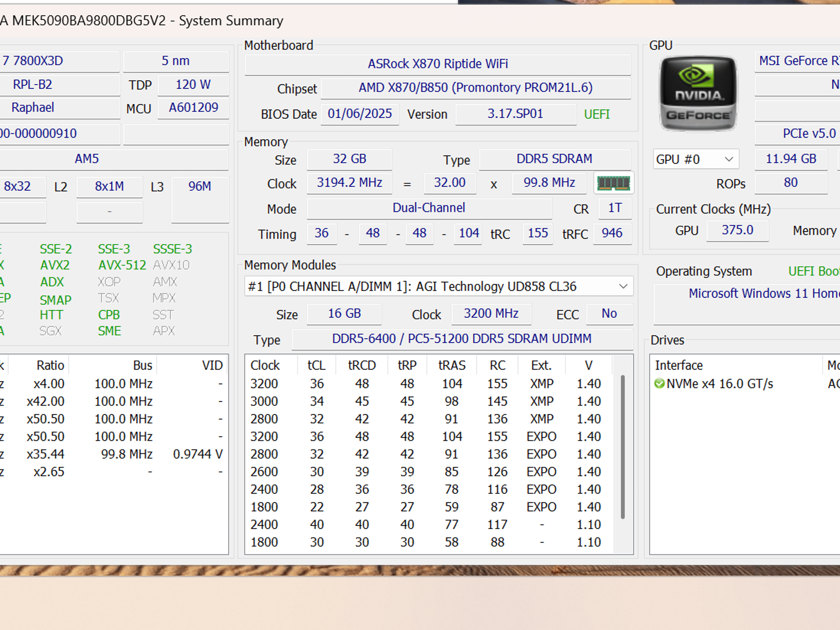Click MCU value A601209
The height and width of the screenshot is (630, 840).
point(193,108)
